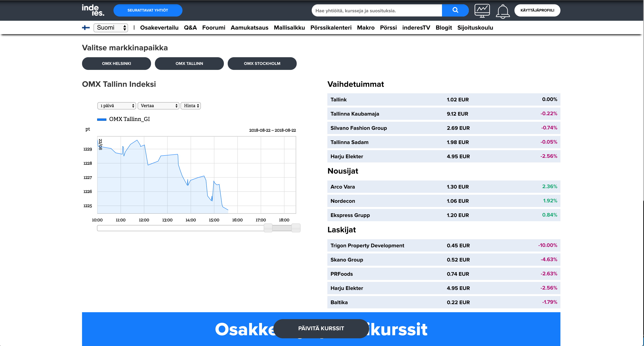Open the 1 päivä period dropdown
The height and width of the screenshot is (346, 644).
coord(117,106)
